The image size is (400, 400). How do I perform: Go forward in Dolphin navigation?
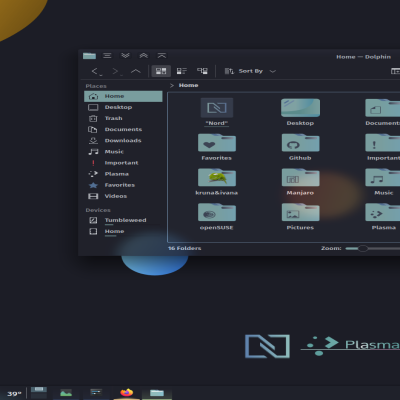pos(117,71)
